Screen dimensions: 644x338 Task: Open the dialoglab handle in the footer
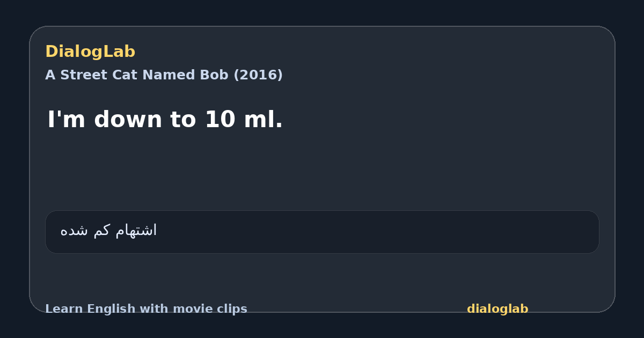497,309
